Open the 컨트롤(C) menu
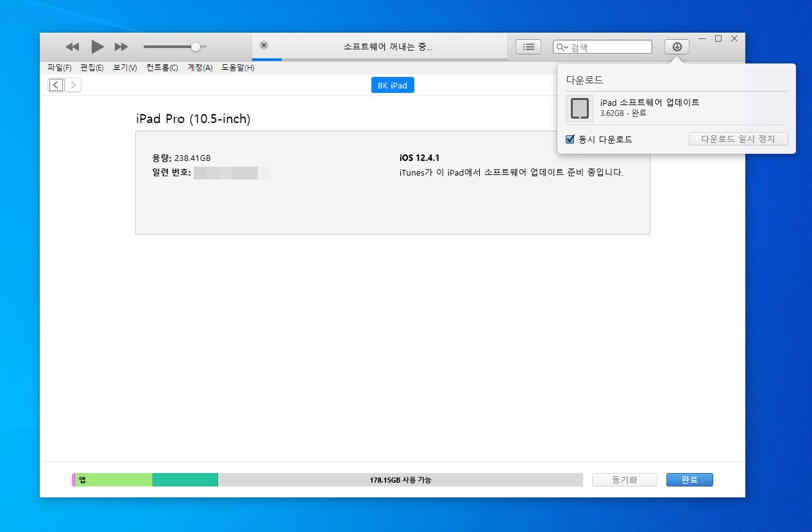The image size is (812, 532). point(162,67)
